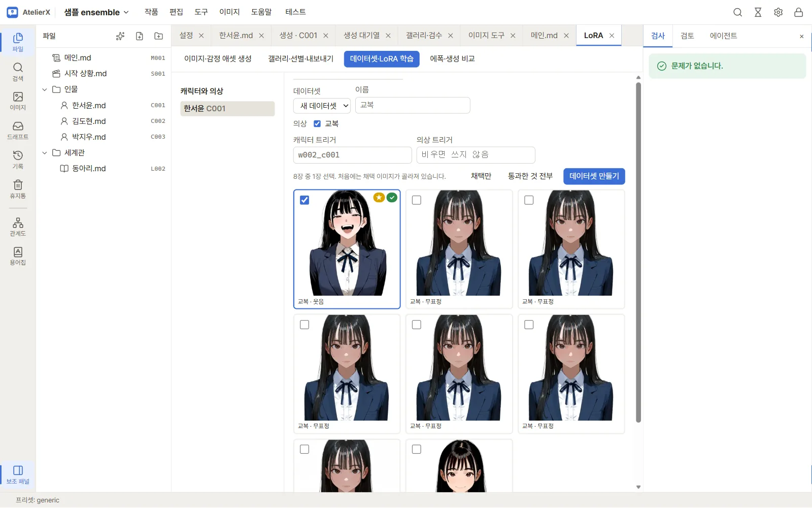Open the 기록 history sidebar icon
Image resolution: width=812 pixels, height=508 pixels.
click(18, 160)
